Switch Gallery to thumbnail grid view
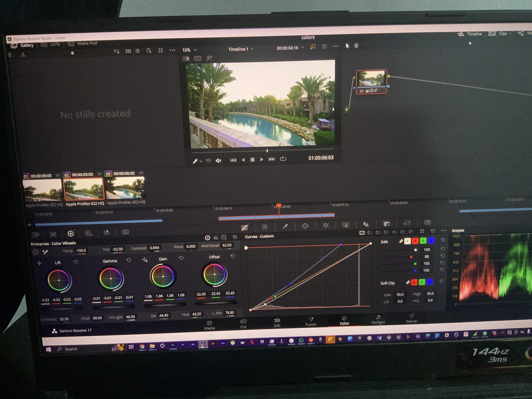The width and height of the screenshot is (532, 399). (128, 51)
